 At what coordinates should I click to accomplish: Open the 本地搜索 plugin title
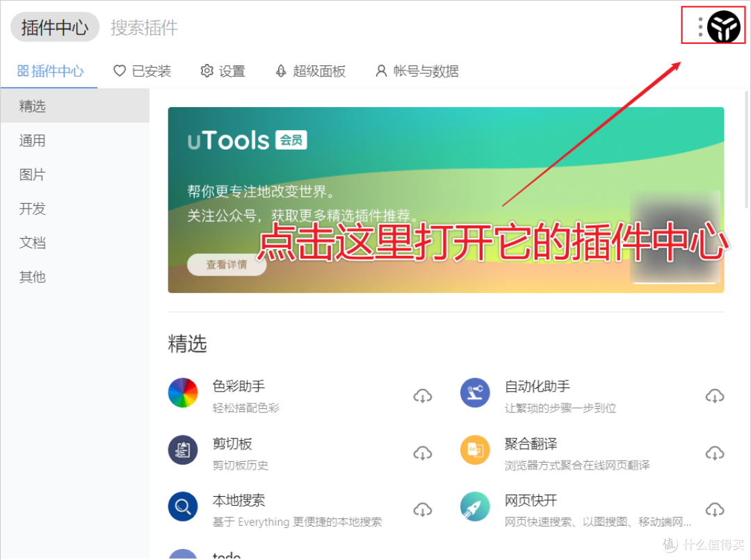(x=239, y=500)
